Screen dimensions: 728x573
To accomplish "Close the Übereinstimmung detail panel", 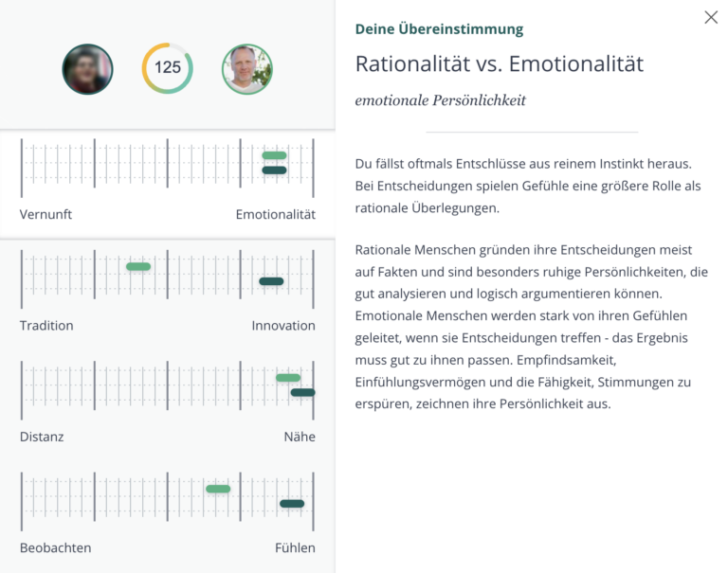I will [711, 18].
